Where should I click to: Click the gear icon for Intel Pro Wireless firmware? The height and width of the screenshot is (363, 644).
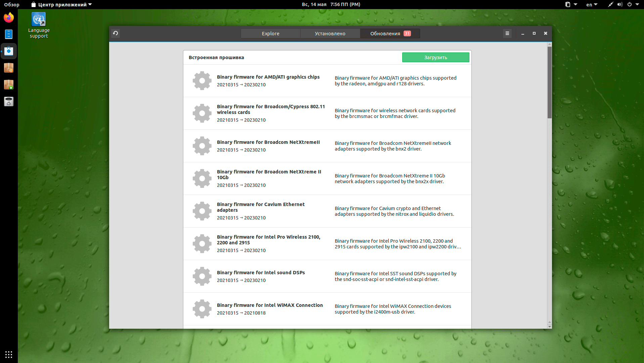pyautogui.click(x=202, y=244)
